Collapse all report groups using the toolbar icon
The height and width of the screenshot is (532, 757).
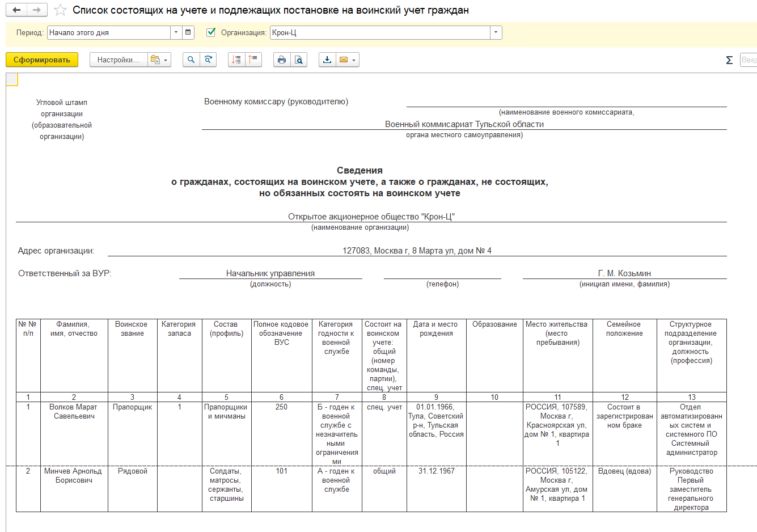236,60
